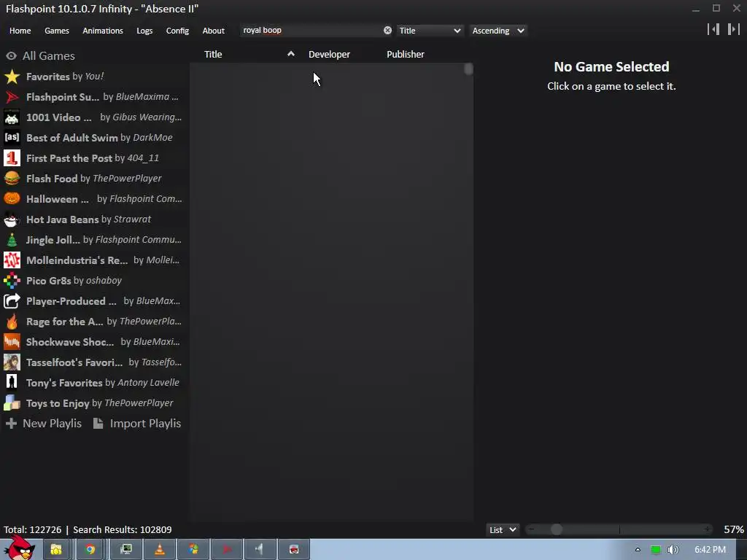Collapse left sidebar with toggle icon
Viewport: 747px width, 560px height.
click(x=713, y=29)
